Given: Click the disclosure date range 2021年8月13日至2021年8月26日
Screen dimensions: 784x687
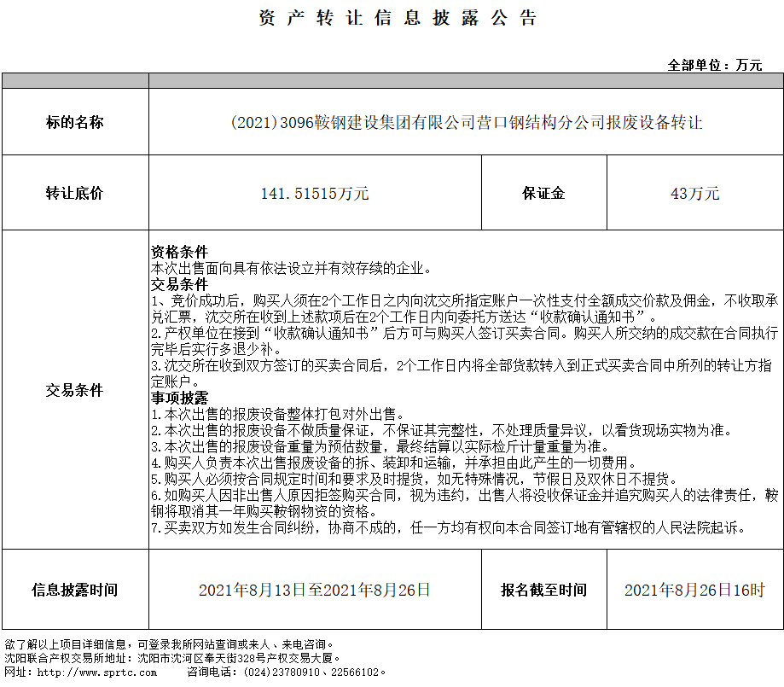Looking at the screenshot, I should click(315, 590).
